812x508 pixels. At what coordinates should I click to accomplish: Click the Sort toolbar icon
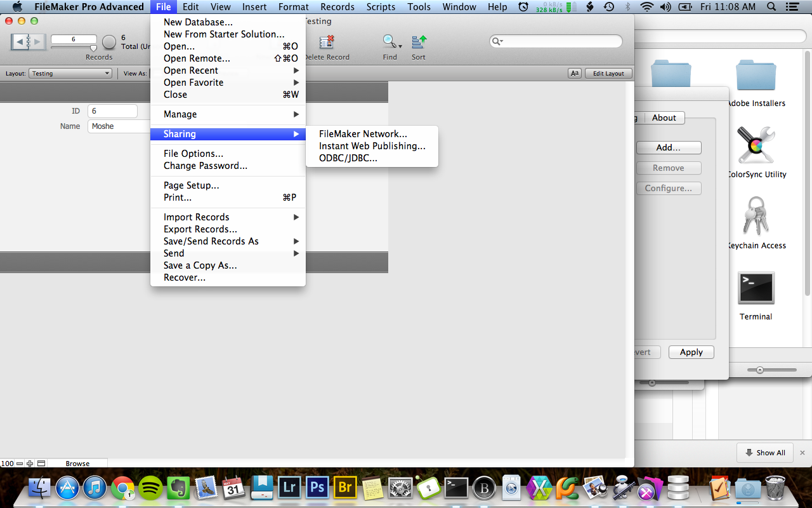pyautogui.click(x=419, y=42)
